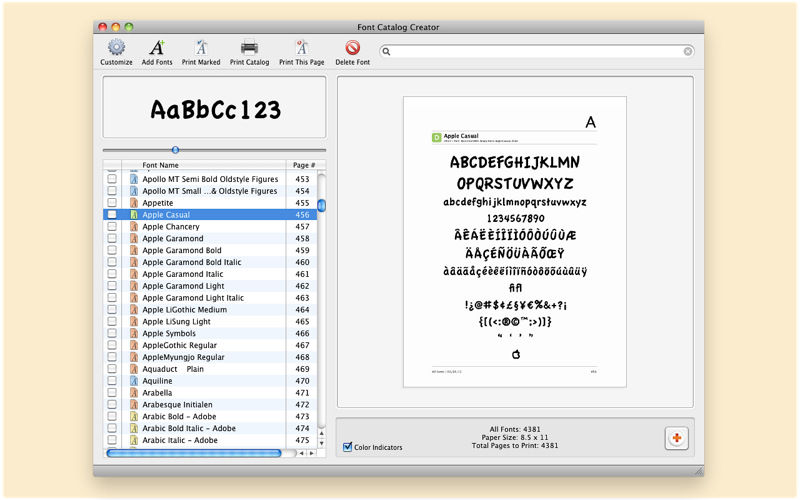Click font icon beside Apple LiGothic Medium
Image resolution: width=800 pixels, height=500 pixels.
tap(134, 310)
